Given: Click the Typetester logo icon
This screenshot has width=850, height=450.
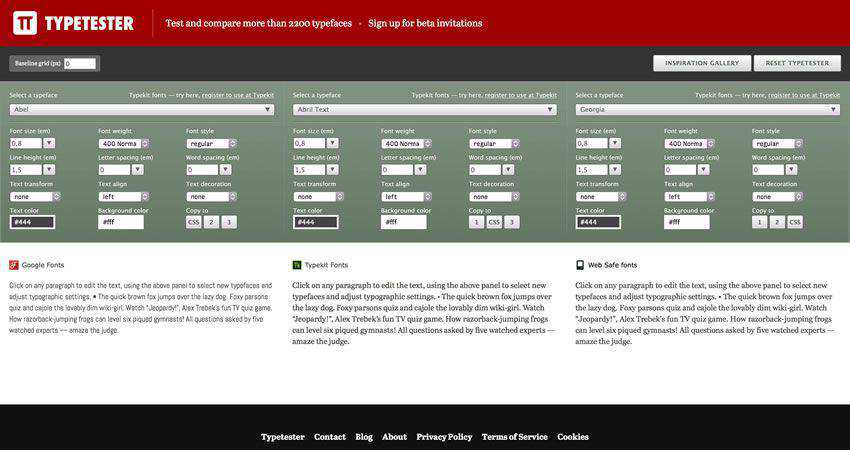Looking at the screenshot, I should [x=25, y=22].
